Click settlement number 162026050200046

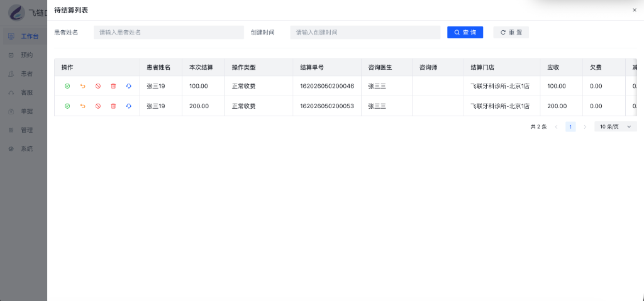[327, 86]
